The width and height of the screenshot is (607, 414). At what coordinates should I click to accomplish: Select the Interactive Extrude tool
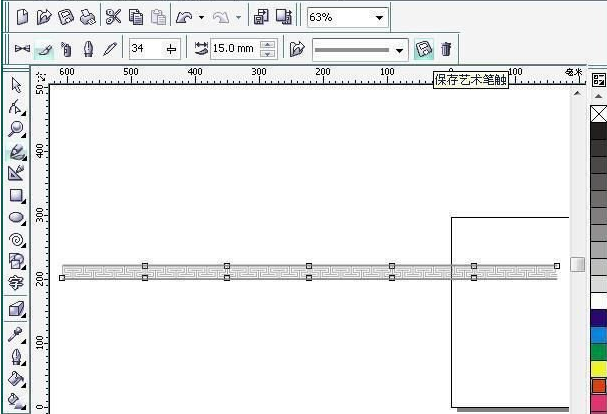click(16, 310)
